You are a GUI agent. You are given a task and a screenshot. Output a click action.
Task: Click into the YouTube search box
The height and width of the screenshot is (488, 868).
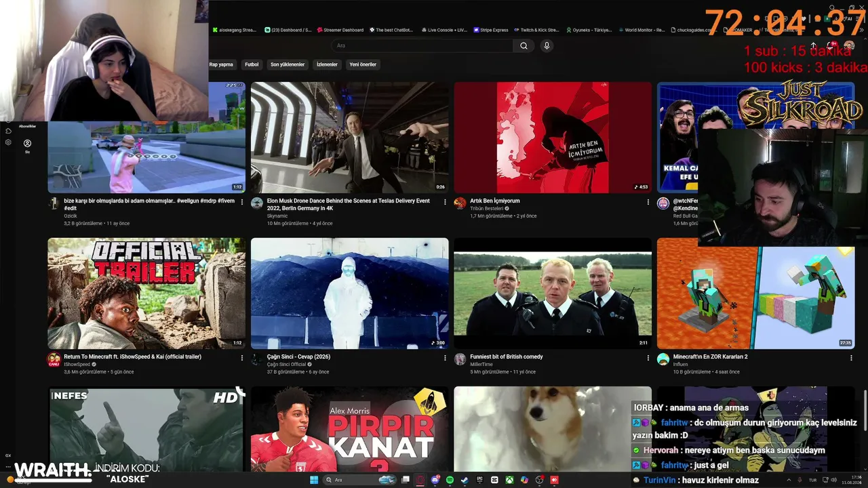tap(422, 45)
